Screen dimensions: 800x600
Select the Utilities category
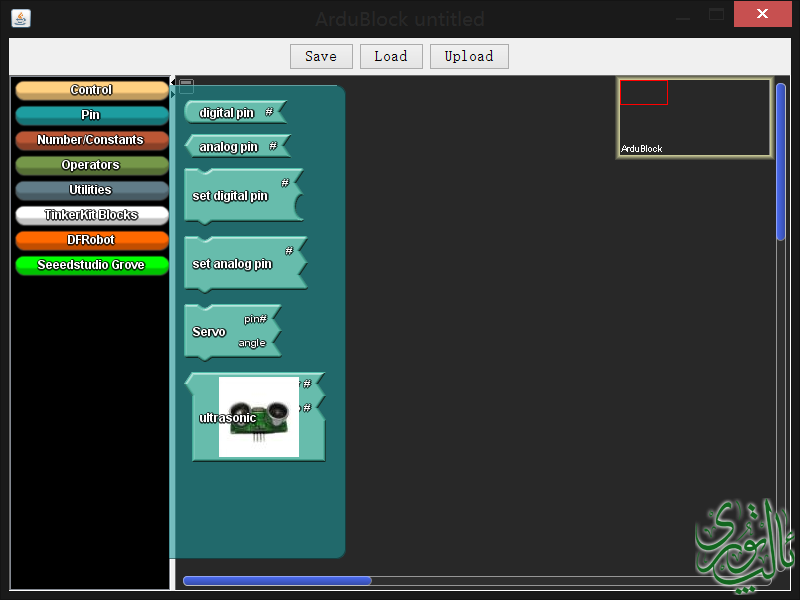[x=92, y=190]
